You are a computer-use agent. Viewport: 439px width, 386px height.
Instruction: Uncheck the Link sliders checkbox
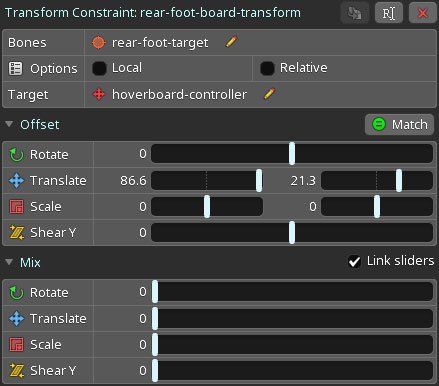354,261
